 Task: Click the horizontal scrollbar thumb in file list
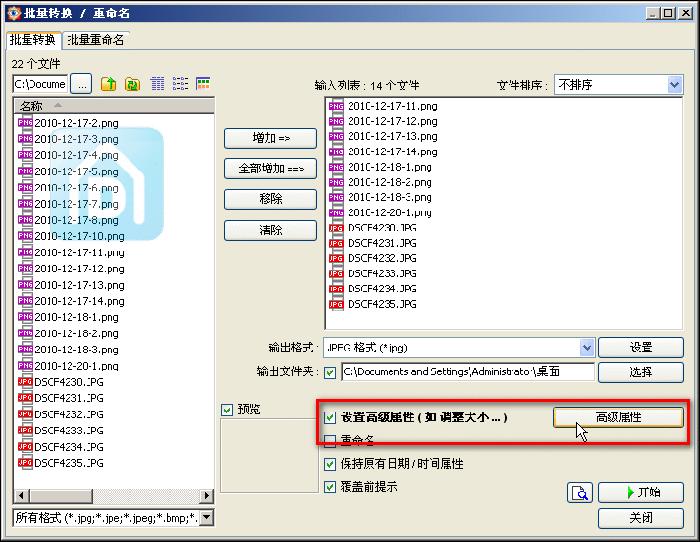click(61, 496)
